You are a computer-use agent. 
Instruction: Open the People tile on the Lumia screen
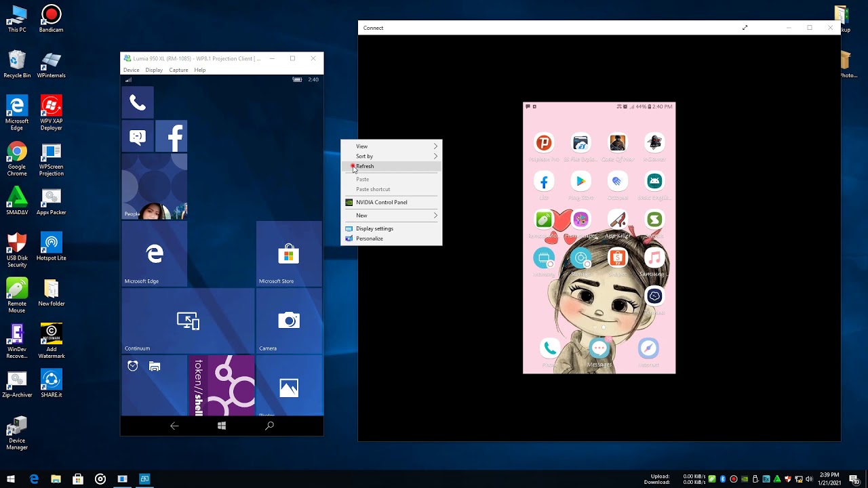[155, 186]
